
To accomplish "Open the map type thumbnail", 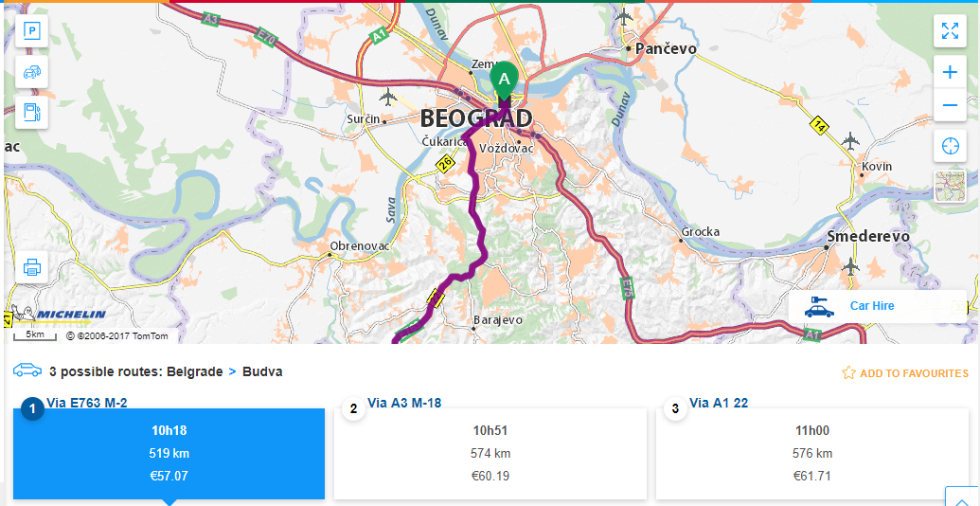I will pos(950,187).
